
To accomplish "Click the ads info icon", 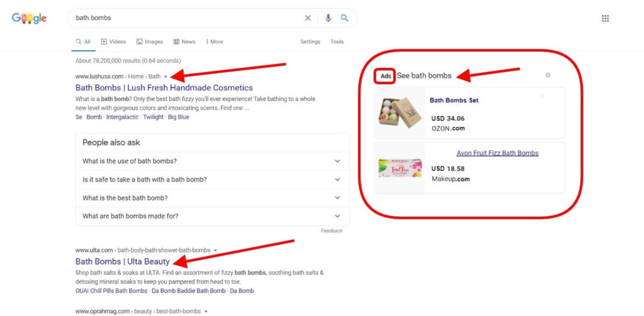I will [x=548, y=75].
